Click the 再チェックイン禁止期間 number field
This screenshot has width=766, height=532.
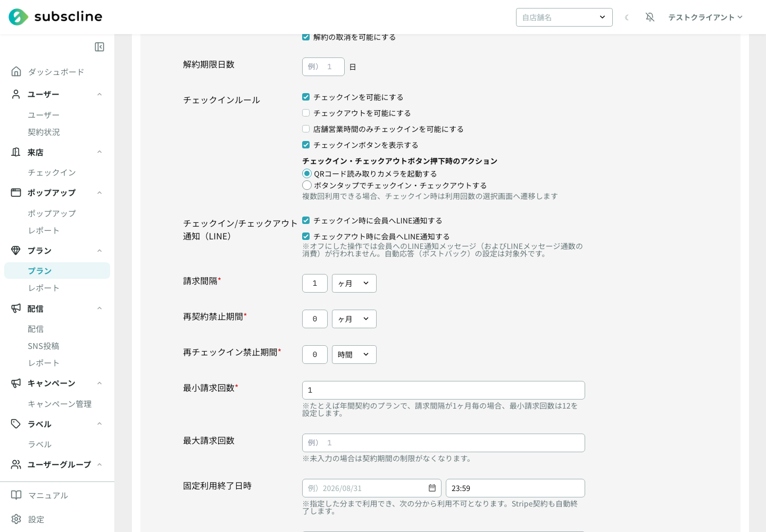point(315,354)
